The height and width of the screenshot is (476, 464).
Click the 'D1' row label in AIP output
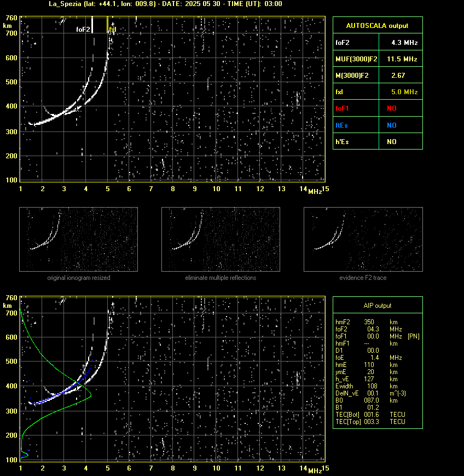[339, 351]
